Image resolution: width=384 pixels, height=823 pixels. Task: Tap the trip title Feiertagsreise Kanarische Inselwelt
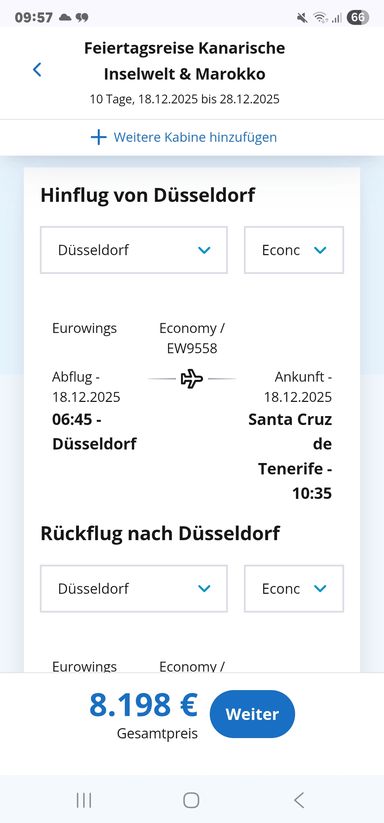[185, 61]
